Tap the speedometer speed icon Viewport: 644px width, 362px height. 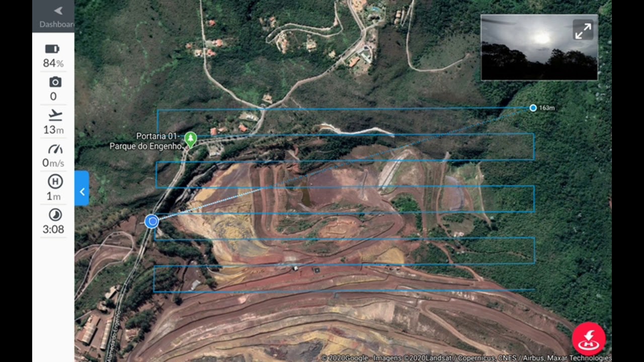click(x=55, y=149)
